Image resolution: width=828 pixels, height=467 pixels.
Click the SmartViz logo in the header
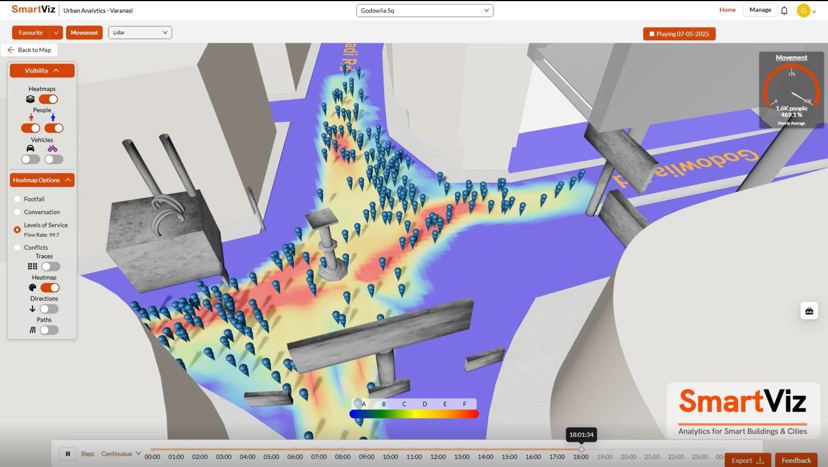tap(34, 10)
